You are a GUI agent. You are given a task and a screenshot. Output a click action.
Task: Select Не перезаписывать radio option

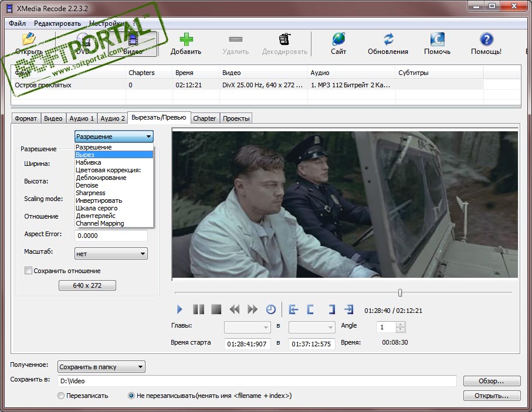pyautogui.click(x=131, y=396)
